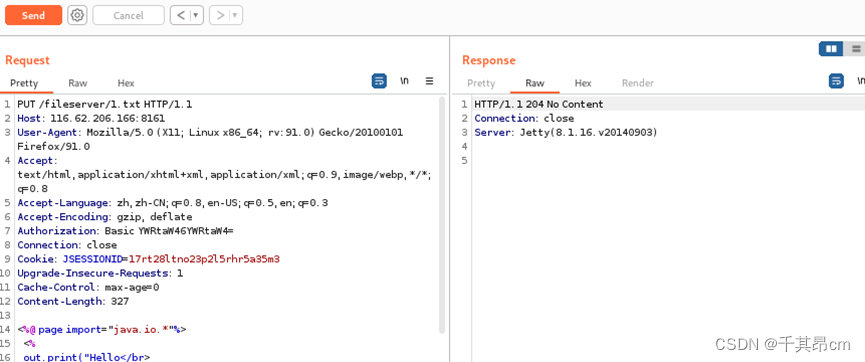Click the Request panel heading
This screenshot has height=362, width=865.
[x=28, y=60]
